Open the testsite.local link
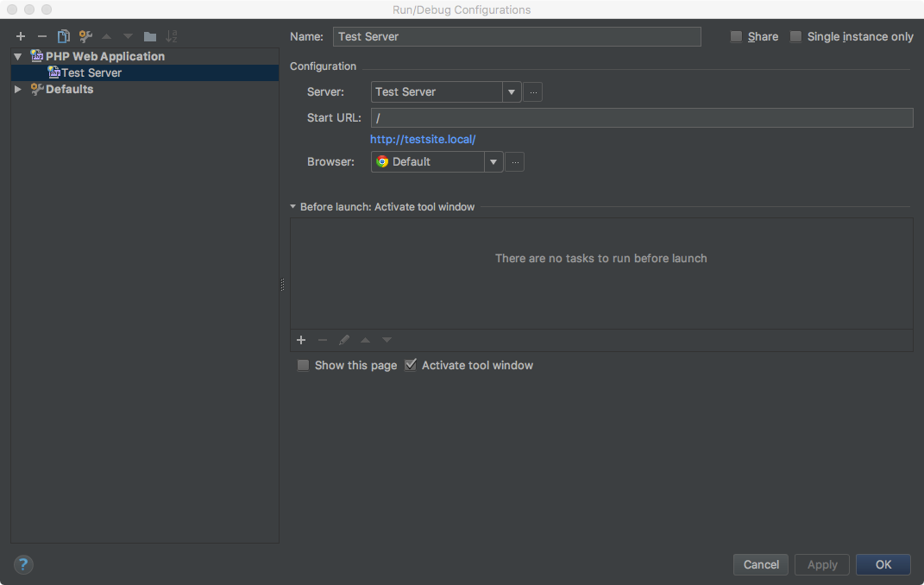 pos(423,139)
